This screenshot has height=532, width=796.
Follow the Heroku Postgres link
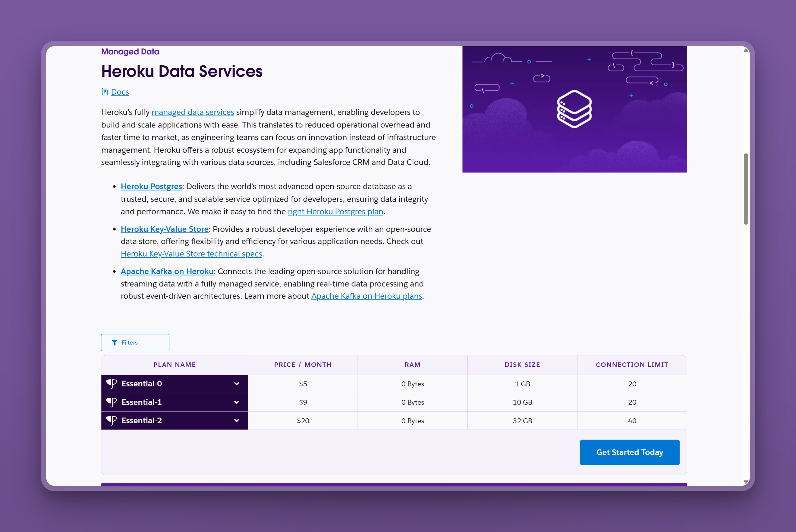click(152, 187)
